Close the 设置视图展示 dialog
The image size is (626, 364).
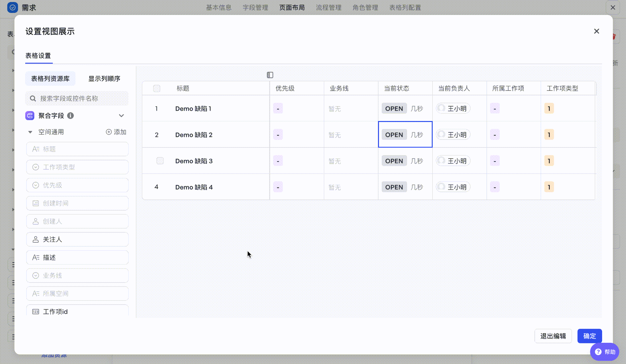(x=596, y=31)
